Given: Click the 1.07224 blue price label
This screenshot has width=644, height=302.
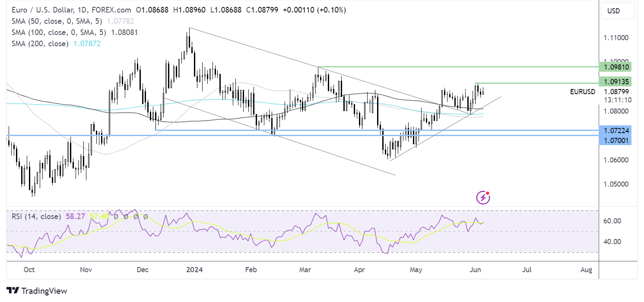Looking at the screenshot, I should (x=615, y=130).
